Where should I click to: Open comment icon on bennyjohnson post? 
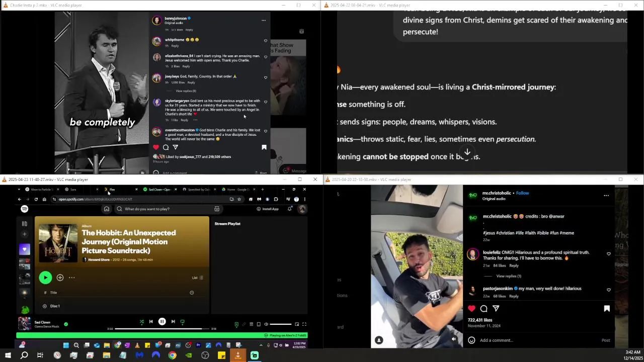[x=166, y=147]
